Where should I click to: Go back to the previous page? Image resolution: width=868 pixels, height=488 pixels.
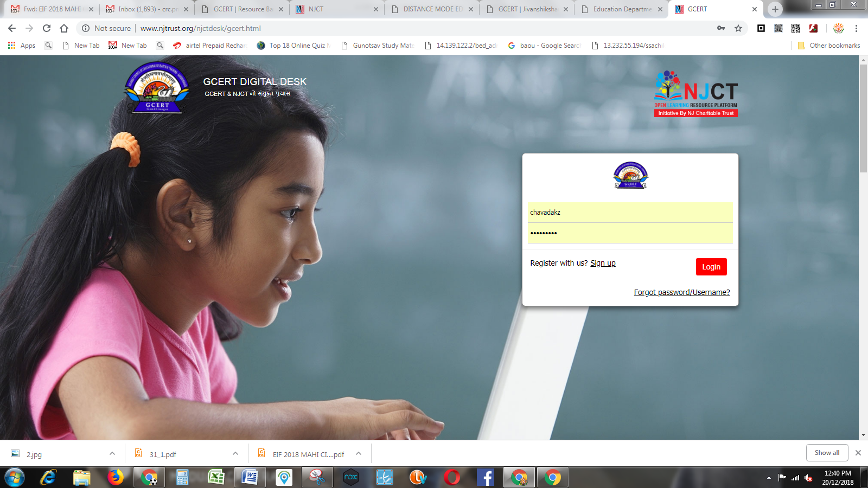point(12,28)
